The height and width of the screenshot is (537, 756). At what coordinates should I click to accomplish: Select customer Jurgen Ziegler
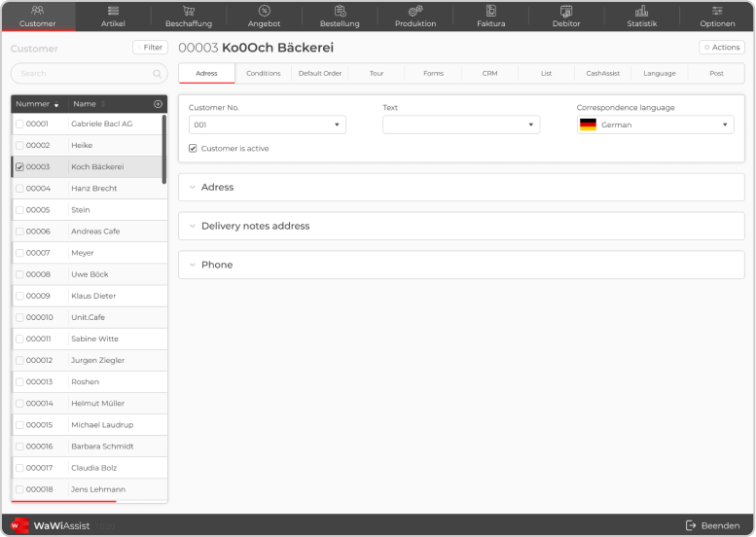(x=98, y=361)
